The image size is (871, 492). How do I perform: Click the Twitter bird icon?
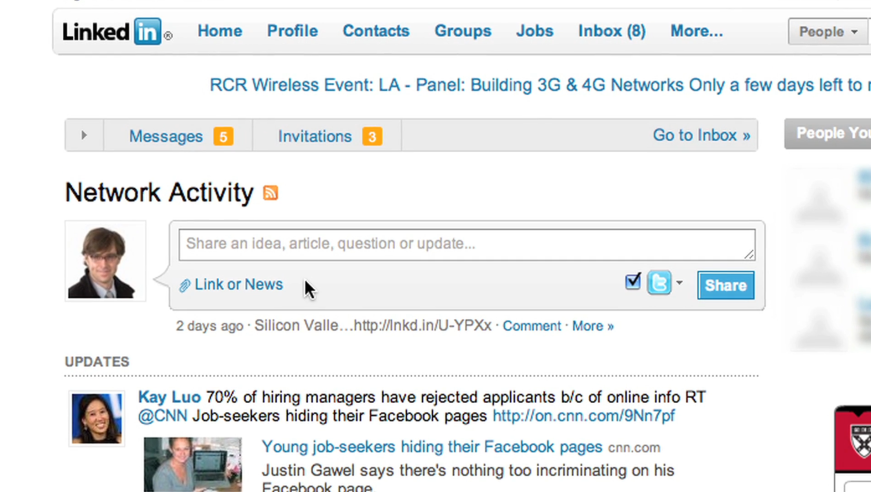(x=659, y=283)
